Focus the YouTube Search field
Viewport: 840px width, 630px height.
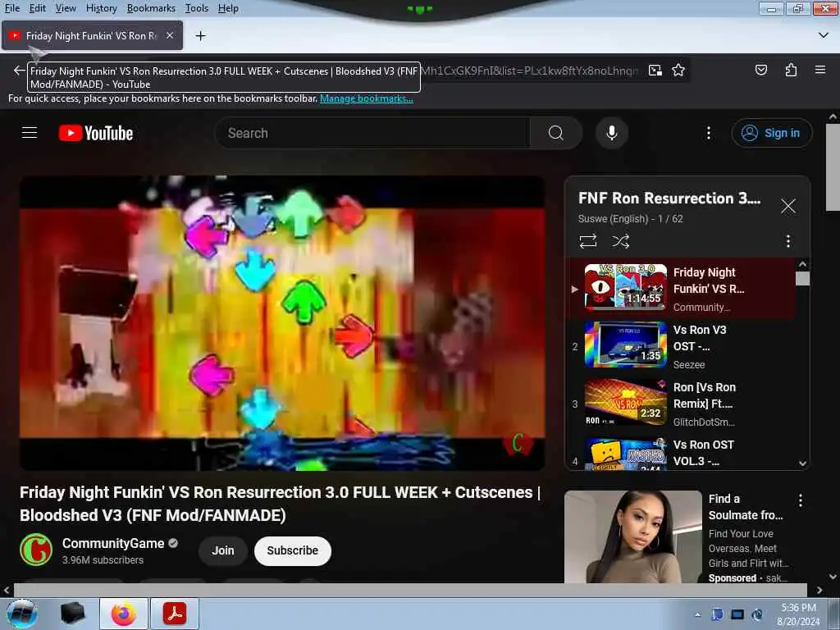click(375, 133)
